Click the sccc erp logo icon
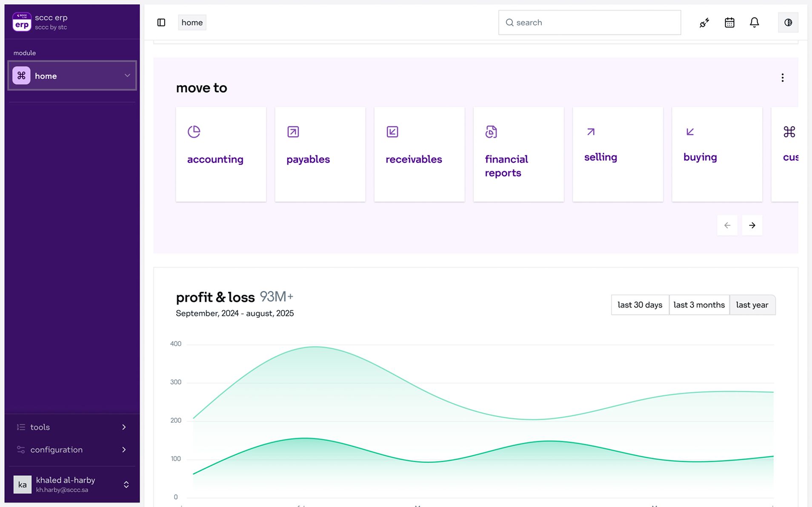Screen dimensions: 812x507 pyautogui.click(x=22, y=22)
